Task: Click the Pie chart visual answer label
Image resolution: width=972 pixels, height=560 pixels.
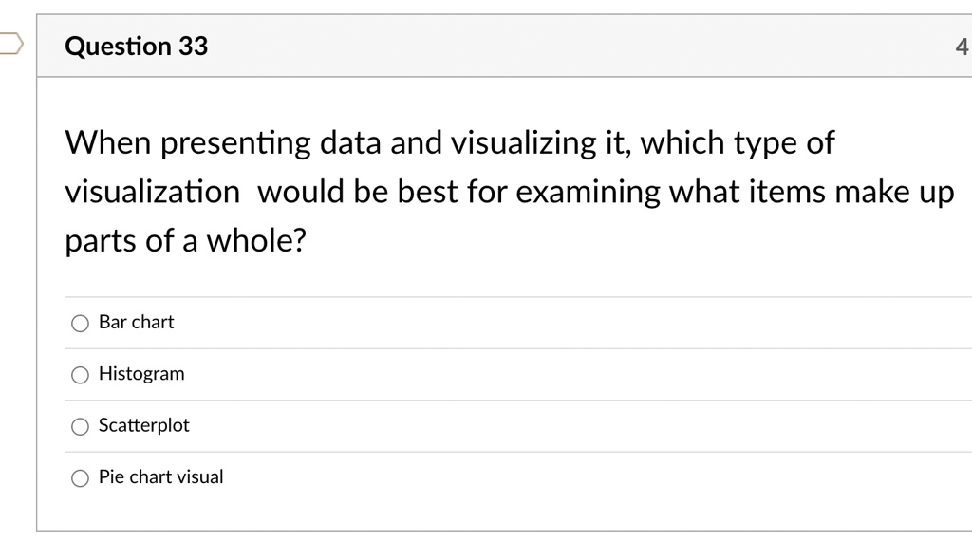Action: point(160,476)
